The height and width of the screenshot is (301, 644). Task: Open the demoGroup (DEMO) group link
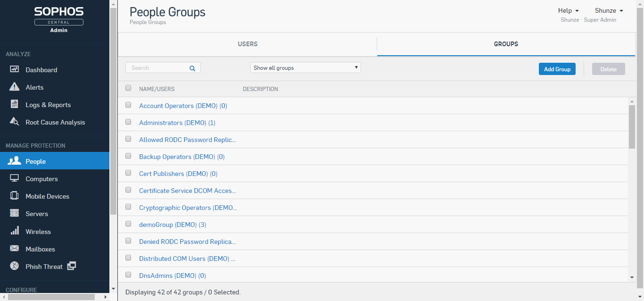pyautogui.click(x=173, y=225)
